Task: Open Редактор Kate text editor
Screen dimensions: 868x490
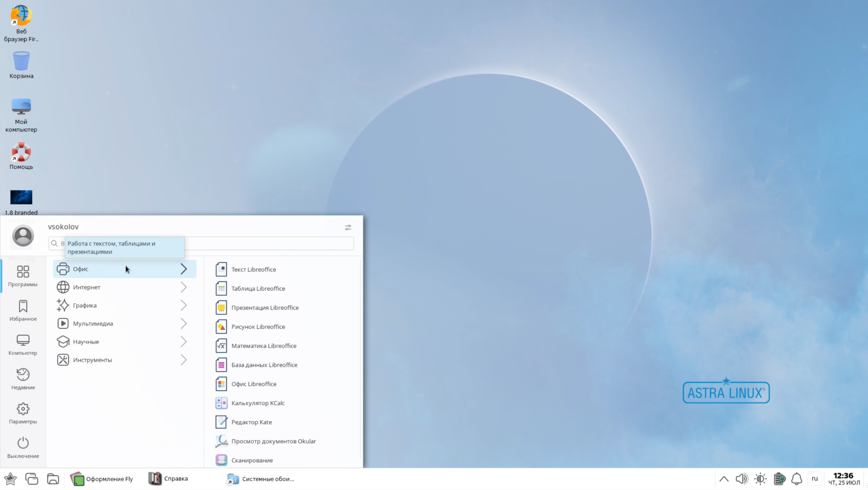Action: pyautogui.click(x=251, y=422)
